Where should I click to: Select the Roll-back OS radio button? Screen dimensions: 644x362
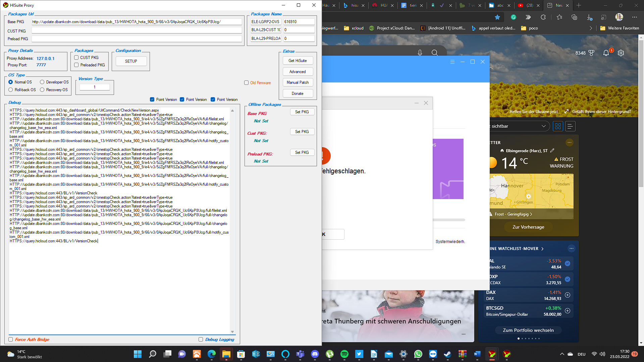click(x=11, y=90)
